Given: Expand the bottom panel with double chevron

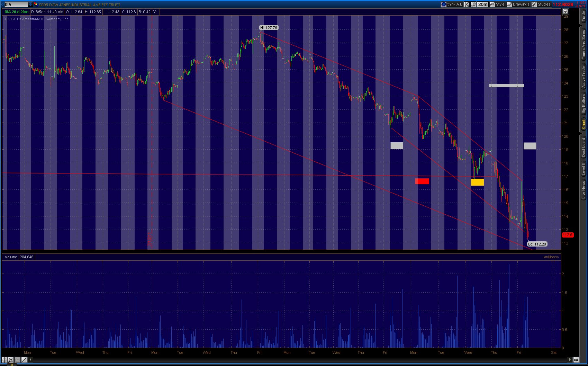Looking at the screenshot, I should pos(12,364).
